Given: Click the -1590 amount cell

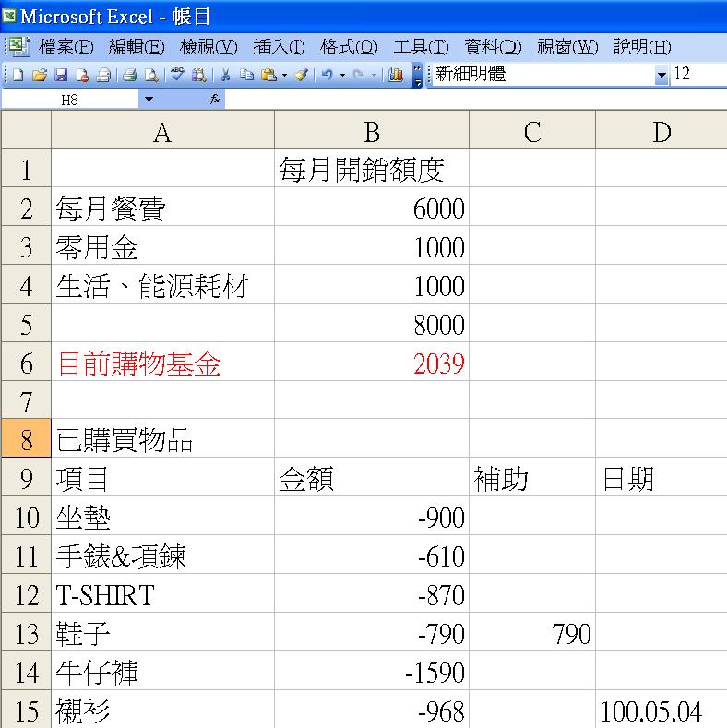Looking at the screenshot, I should pyautogui.click(x=372, y=671).
